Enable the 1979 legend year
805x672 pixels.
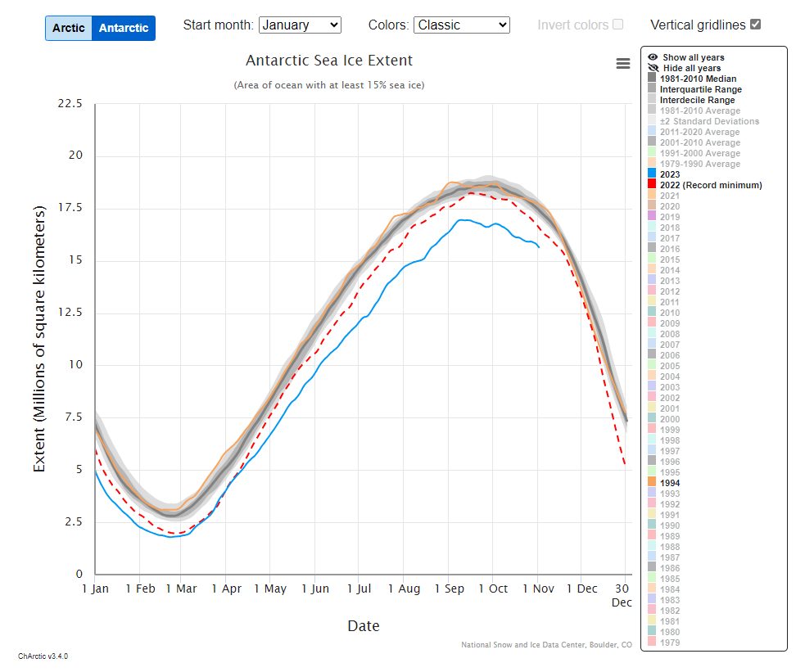[x=669, y=643]
